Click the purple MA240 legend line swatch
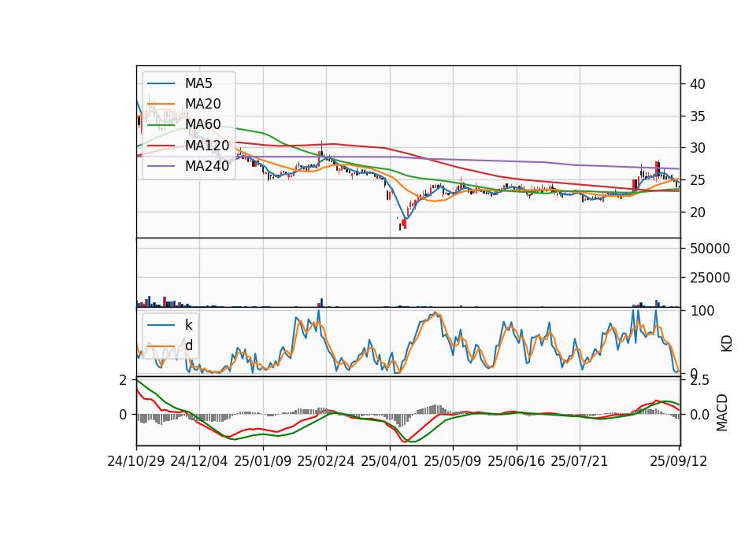 click(161, 166)
